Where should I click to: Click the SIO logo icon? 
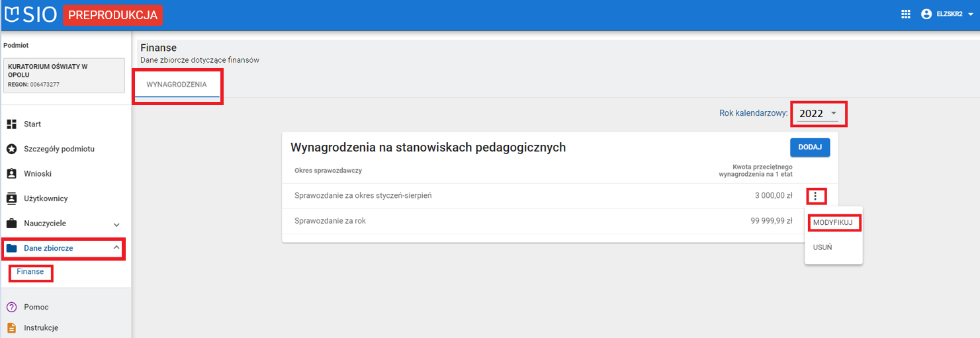click(13, 15)
